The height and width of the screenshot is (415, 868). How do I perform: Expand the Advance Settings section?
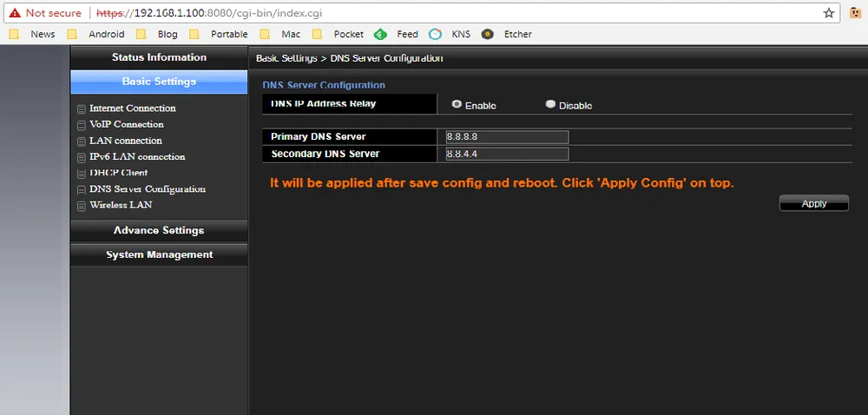159,230
